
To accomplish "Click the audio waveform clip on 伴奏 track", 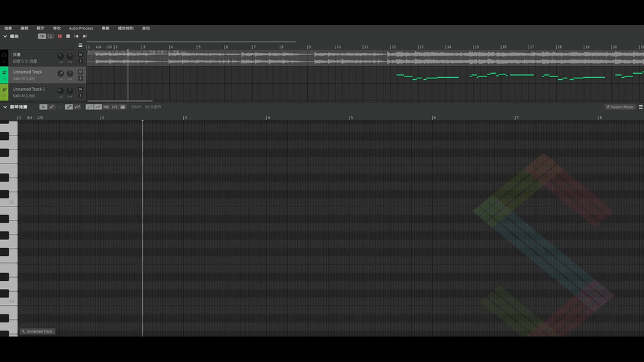I will [365, 58].
